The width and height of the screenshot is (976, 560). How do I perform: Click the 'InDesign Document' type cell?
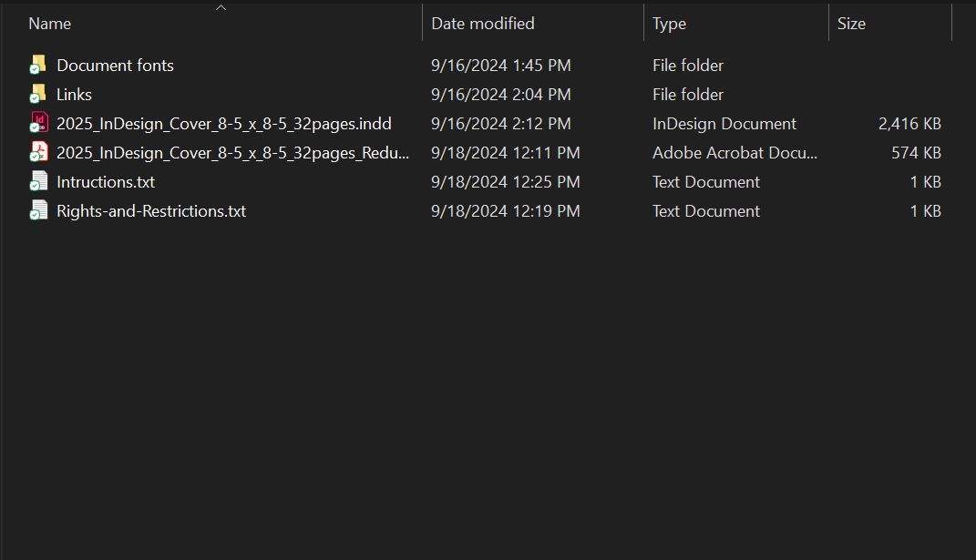724,124
